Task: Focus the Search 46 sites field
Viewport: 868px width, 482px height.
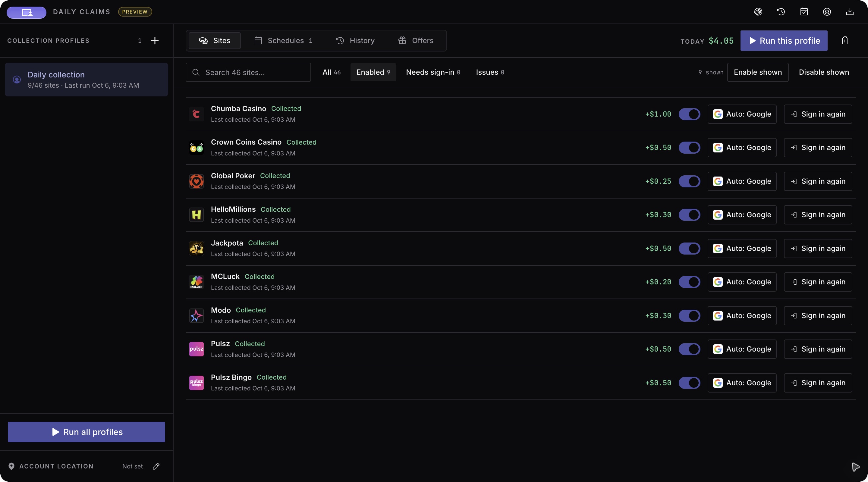Action: tap(248, 72)
